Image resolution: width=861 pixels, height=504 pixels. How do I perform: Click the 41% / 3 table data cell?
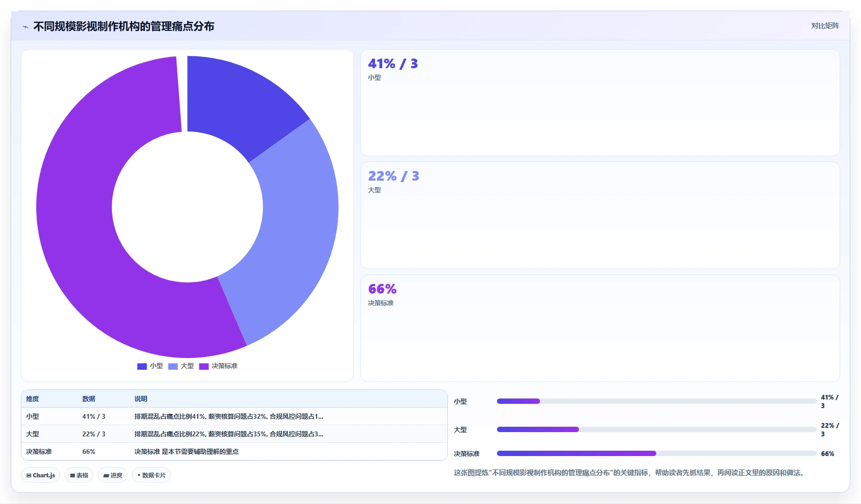coord(94,417)
